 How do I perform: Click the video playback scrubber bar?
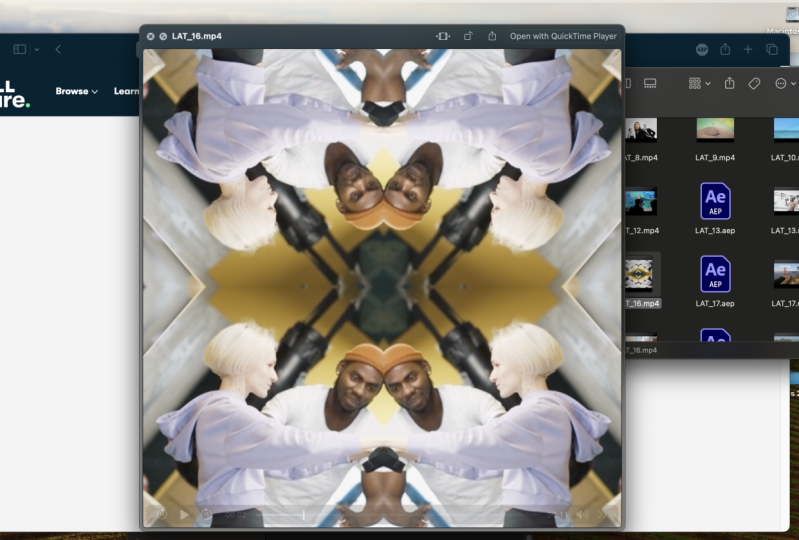point(397,515)
